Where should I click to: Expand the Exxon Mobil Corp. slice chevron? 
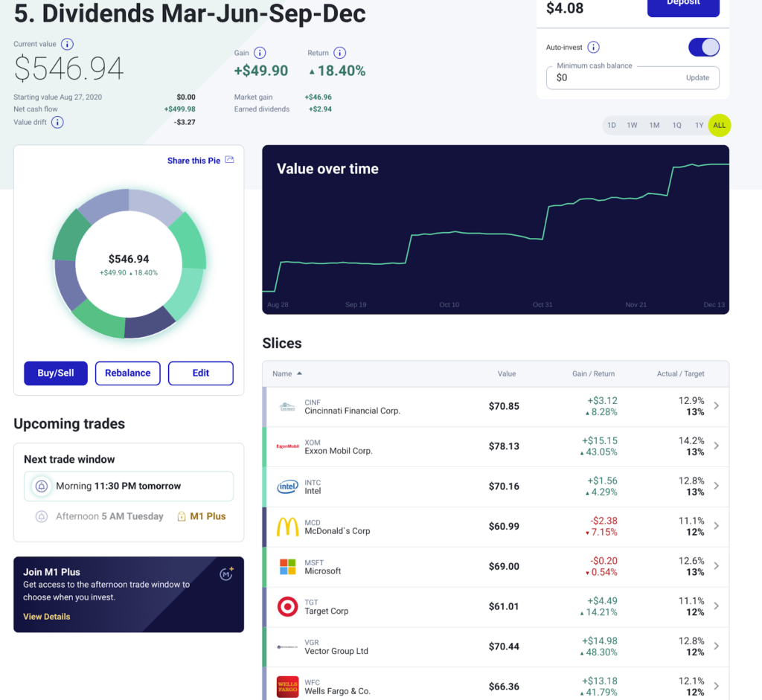coord(716,446)
